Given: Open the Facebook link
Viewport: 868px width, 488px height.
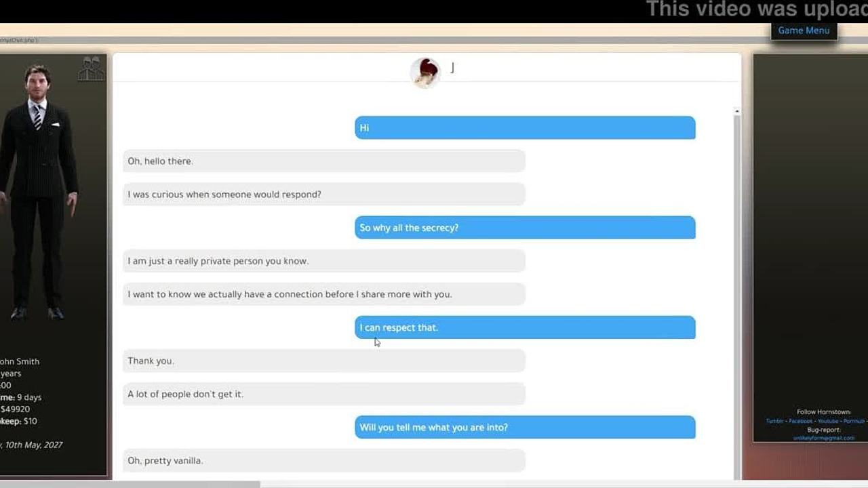Looking at the screenshot, I should click(x=800, y=421).
